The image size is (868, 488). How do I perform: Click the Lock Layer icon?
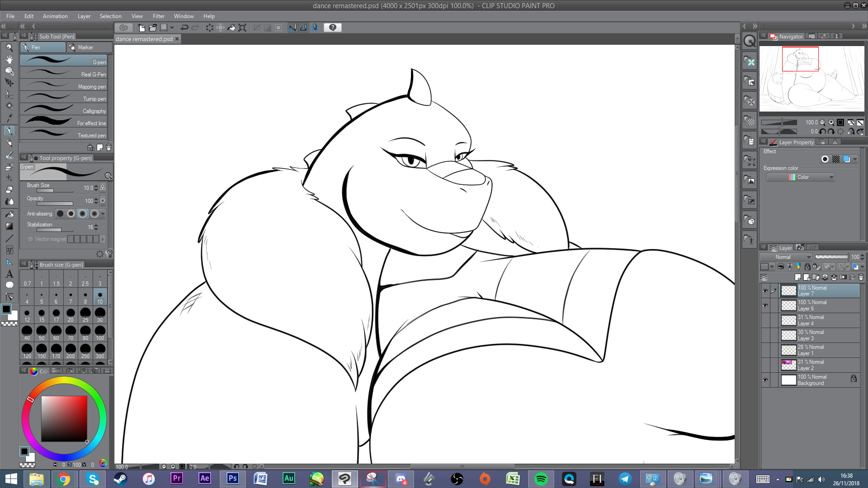pyautogui.click(x=807, y=267)
